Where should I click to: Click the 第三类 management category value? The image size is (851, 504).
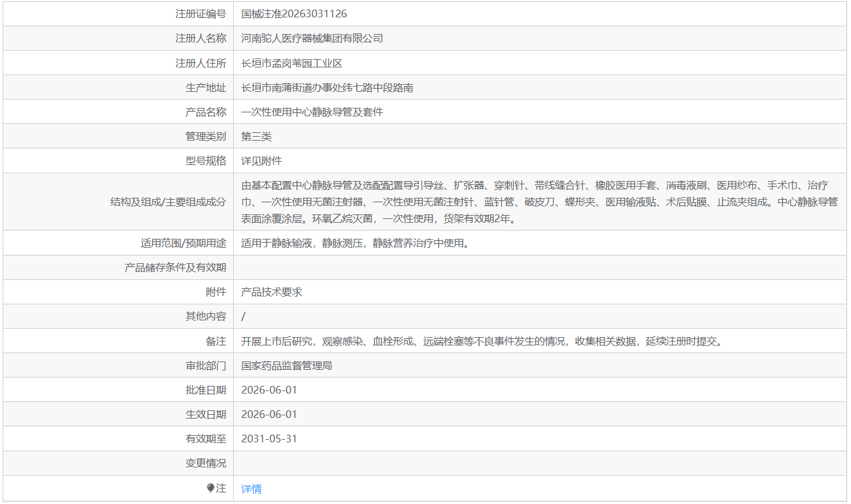[256, 136]
